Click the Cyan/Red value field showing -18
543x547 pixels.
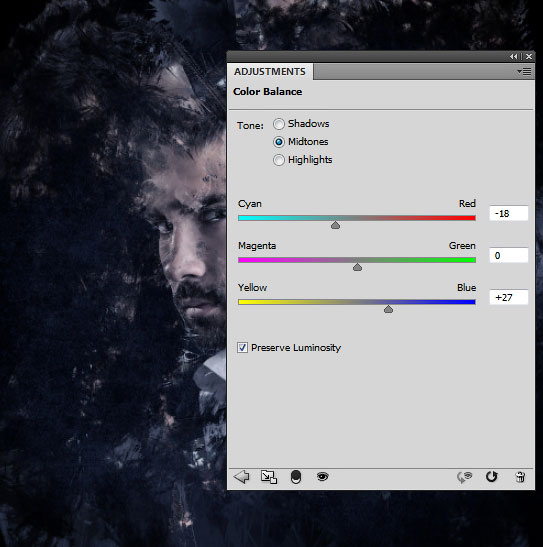pos(509,213)
